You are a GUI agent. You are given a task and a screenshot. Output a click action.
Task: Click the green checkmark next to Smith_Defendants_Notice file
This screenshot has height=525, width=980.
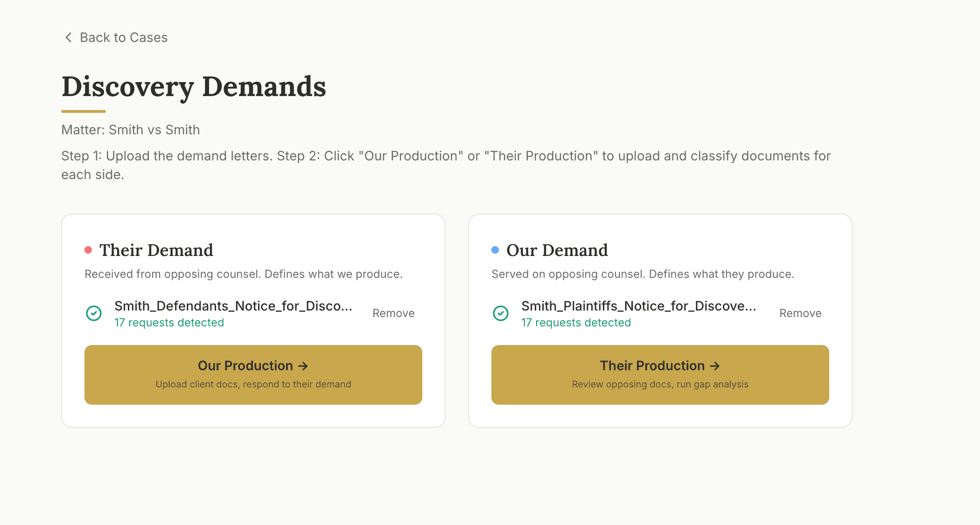click(x=94, y=313)
